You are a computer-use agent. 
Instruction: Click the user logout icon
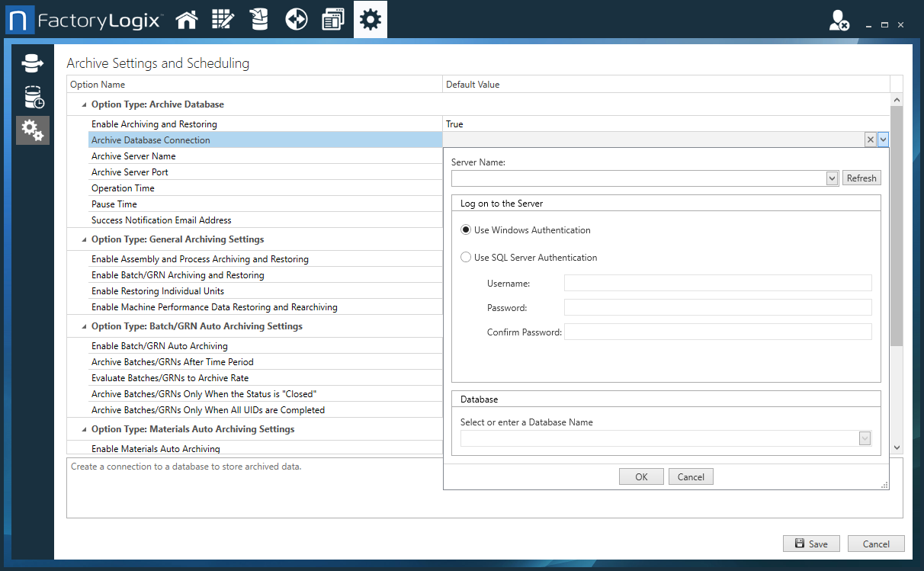pyautogui.click(x=839, y=22)
